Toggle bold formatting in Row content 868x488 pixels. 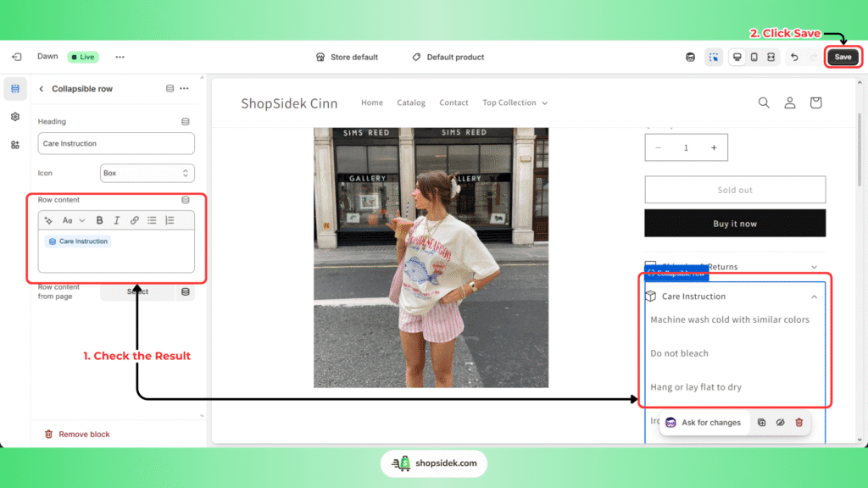(99, 220)
